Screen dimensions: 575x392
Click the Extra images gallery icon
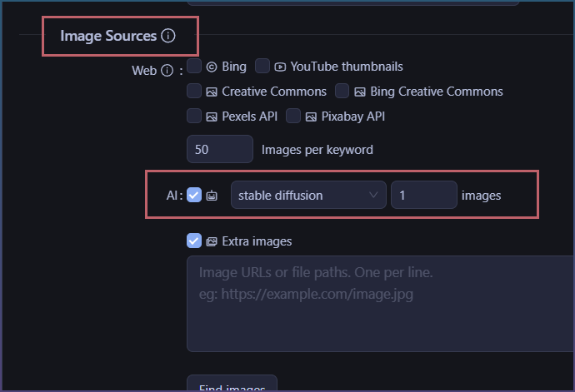pyautogui.click(x=212, y=241)
